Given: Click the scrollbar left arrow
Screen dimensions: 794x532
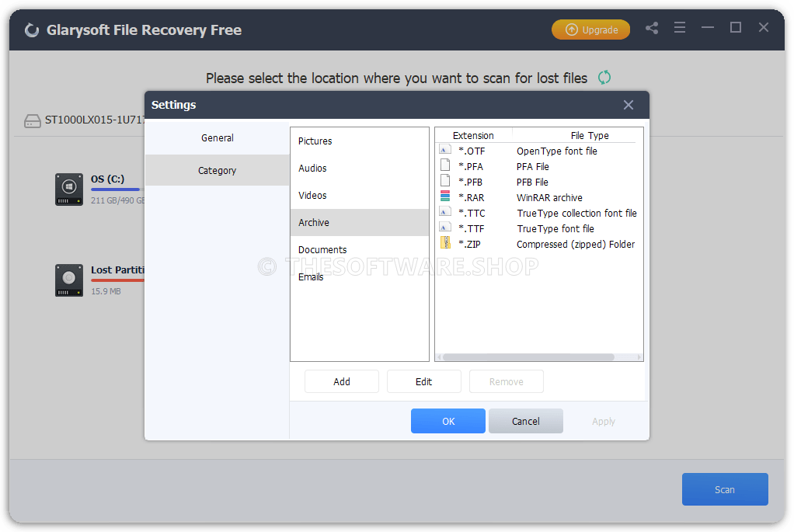Looking at the screenshot, I should click(x=439, y=357).
